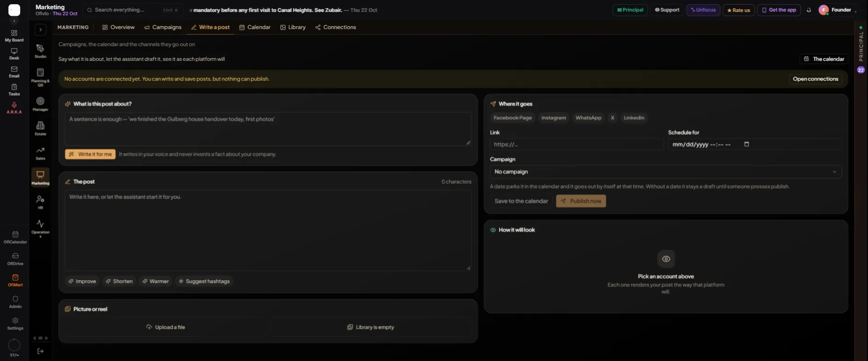
Task: Open the Operations module icon
Action: pos(41,229)
